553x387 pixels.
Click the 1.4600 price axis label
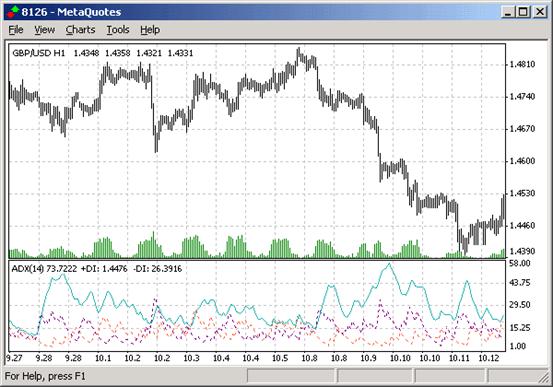522,161
